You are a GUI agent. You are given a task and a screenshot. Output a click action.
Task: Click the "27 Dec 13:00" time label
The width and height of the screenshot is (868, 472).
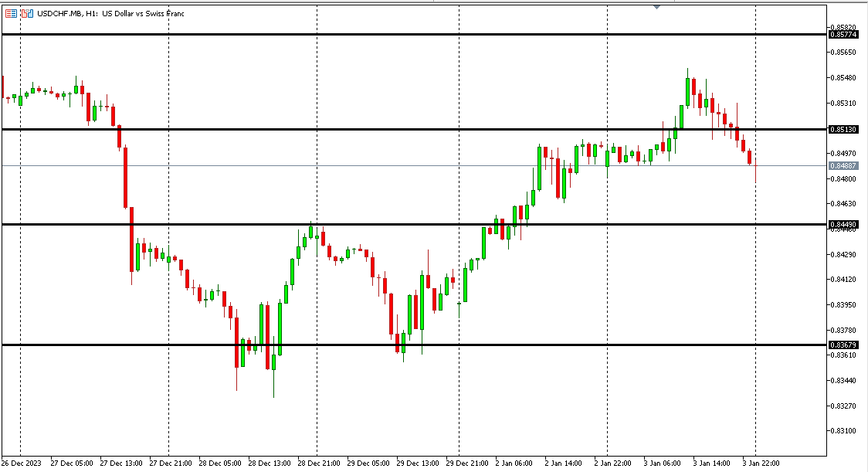pos(120,464)
